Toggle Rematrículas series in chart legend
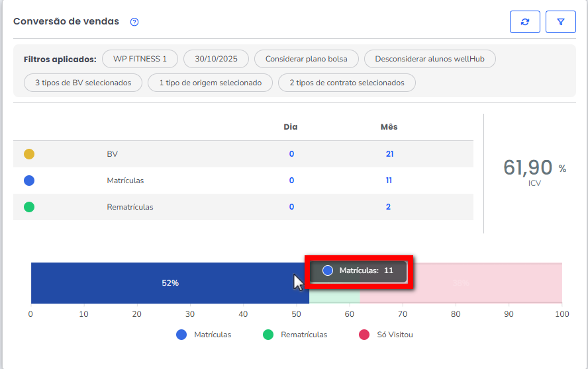 click(295, 335)
